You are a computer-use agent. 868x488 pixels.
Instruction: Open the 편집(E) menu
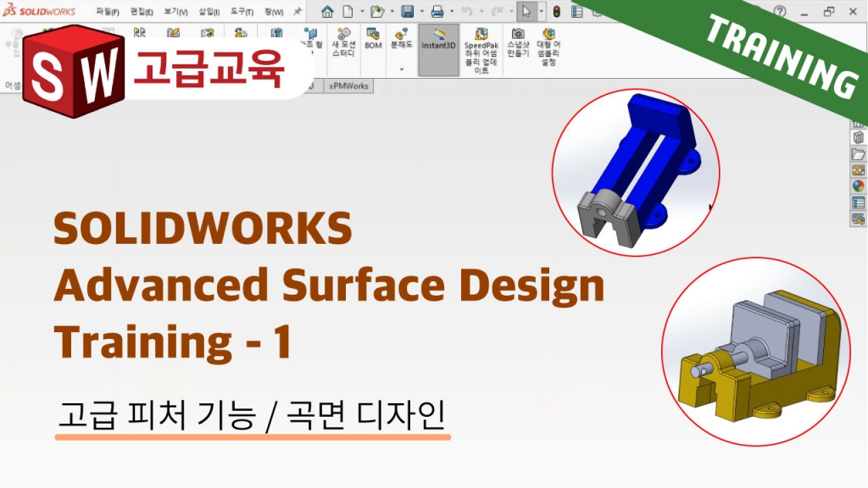[x=142, y=12]
